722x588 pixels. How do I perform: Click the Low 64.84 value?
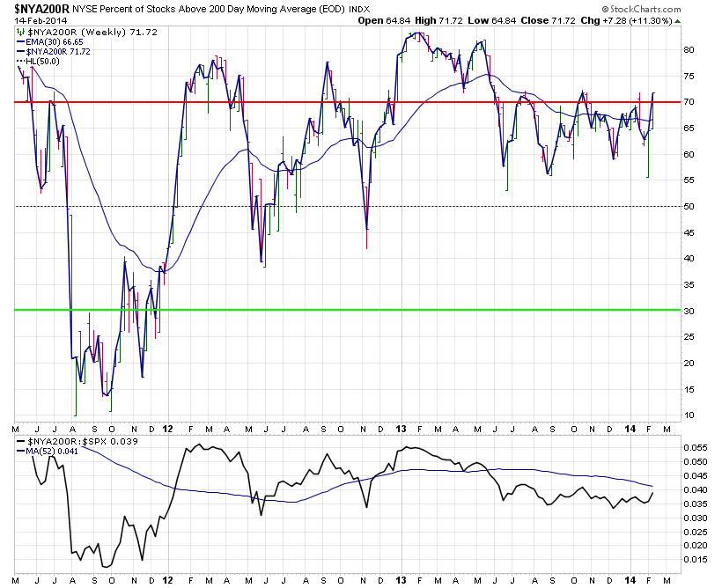point(492,21)
